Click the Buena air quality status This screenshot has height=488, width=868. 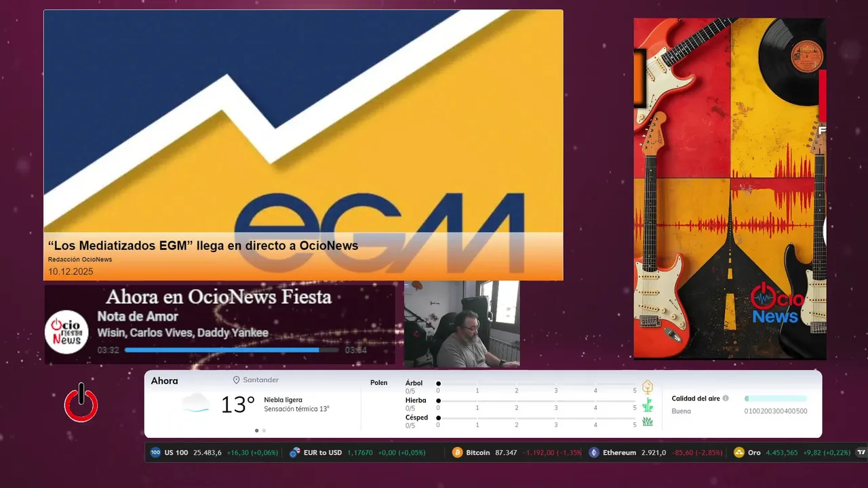682,411
